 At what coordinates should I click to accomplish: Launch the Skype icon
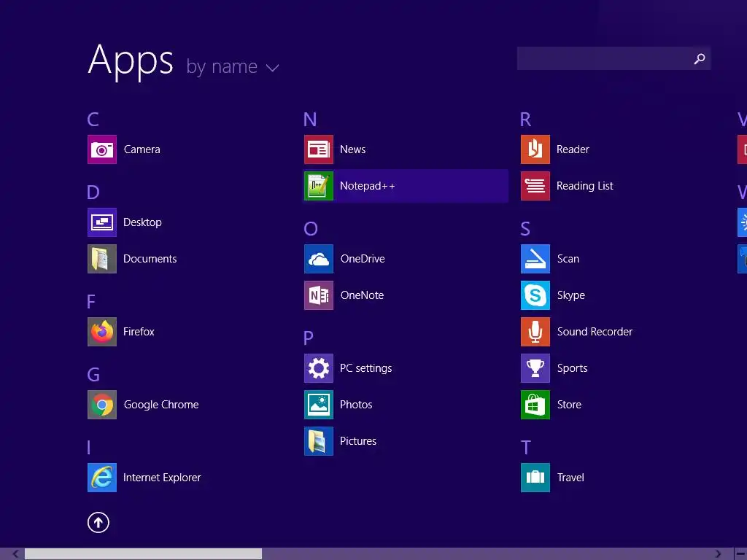535,296
